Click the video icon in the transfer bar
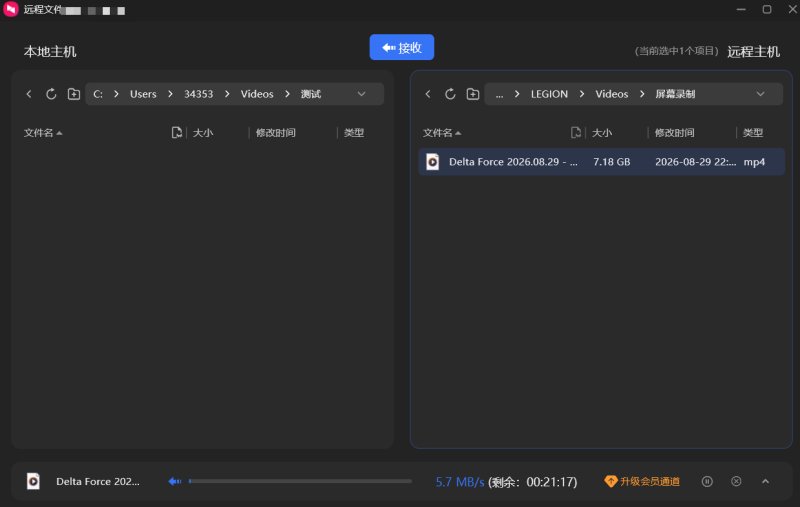This screenshot has height=507, width=800. (x=33, y=481)
